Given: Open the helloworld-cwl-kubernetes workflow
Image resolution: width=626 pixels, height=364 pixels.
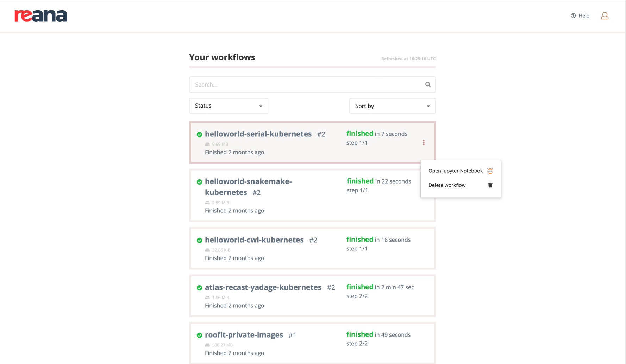Looking at the screenshot, I should click(x=254, y=240).
